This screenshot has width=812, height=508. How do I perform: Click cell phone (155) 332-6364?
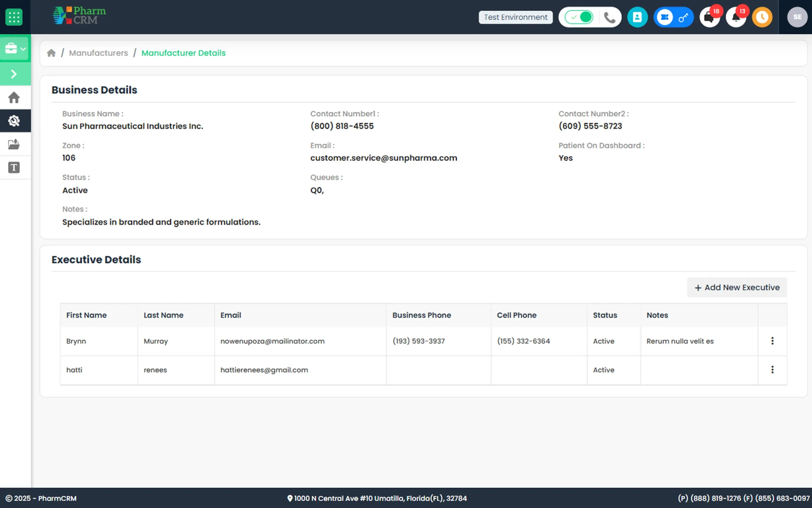[x=523, y=341]
